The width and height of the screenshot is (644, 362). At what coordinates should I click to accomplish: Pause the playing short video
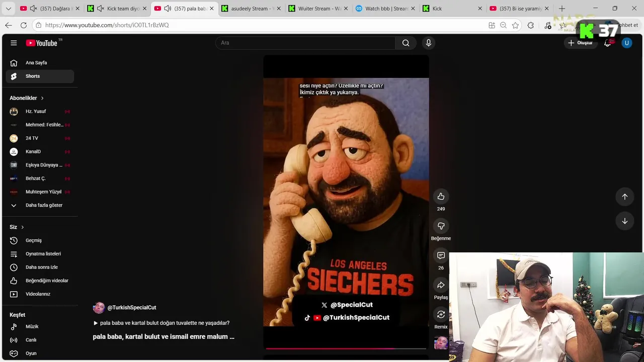(346, 201)
